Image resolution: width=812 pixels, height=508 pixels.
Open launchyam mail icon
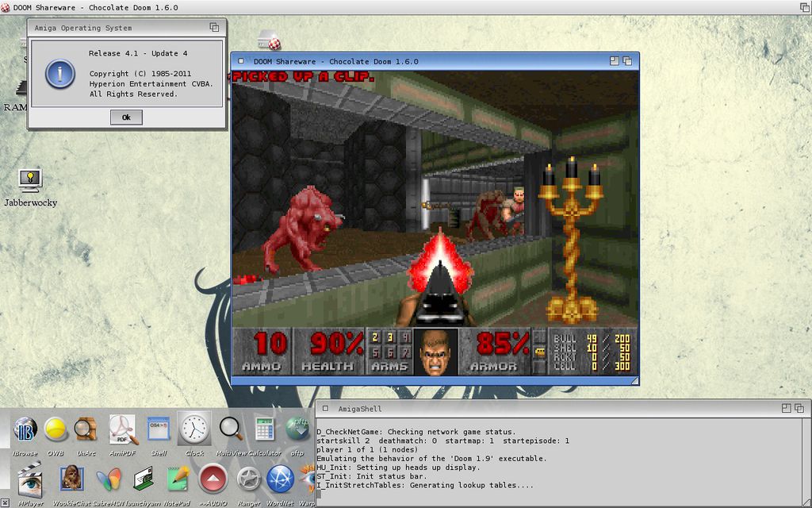144,479
